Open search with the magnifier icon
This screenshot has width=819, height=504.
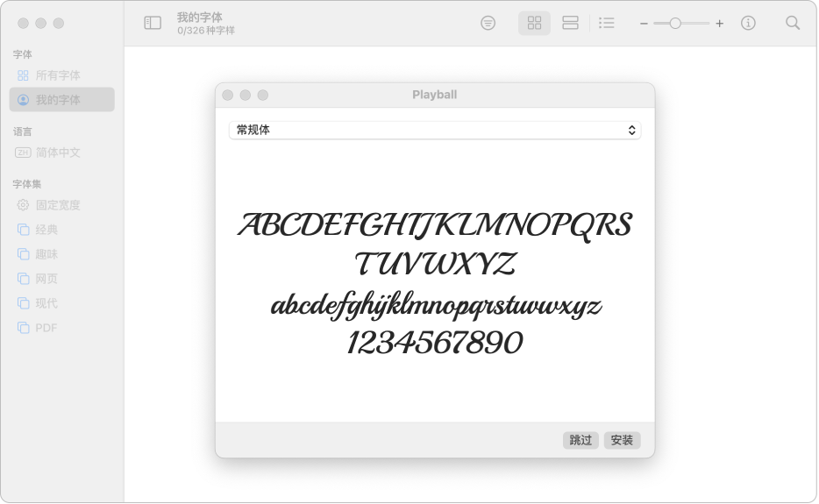pyautogui.click(x=793, y=23)
